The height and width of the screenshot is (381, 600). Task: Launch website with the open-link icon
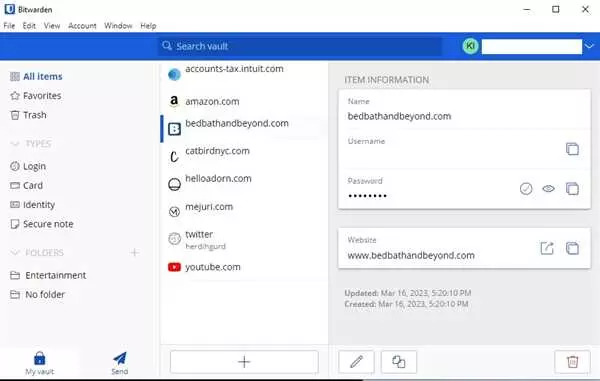(547, 248)
